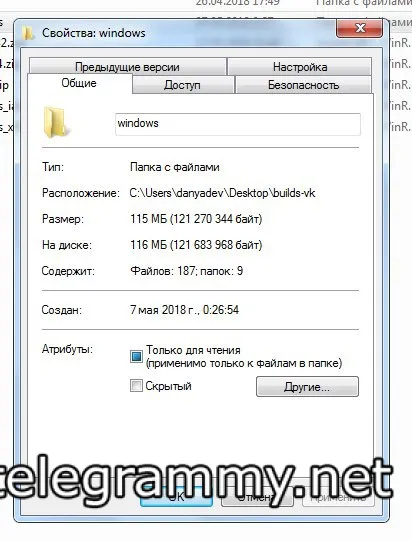This screenshot has height=541, width=412.
Task: Click the Отмена button
Action: click(x=257, y=497)
